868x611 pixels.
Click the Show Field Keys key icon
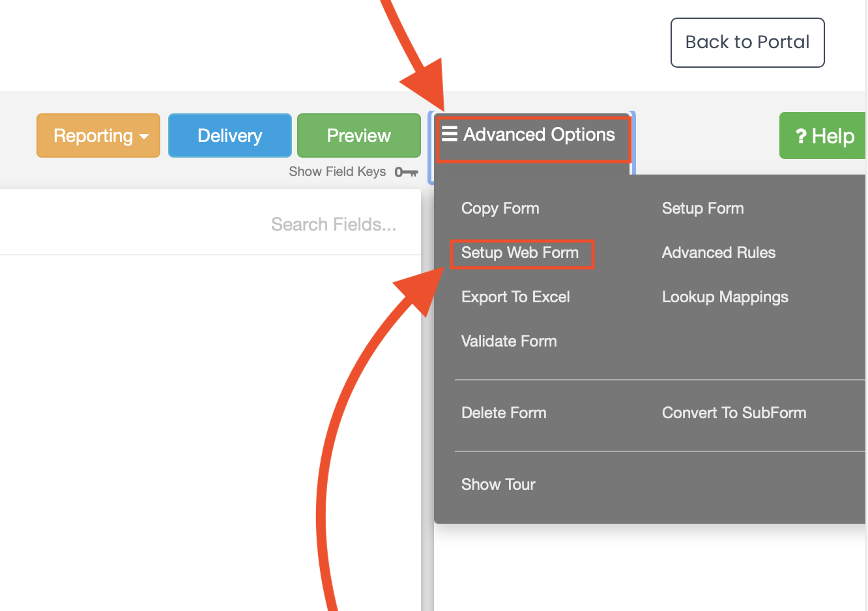[x=405, y=172]
